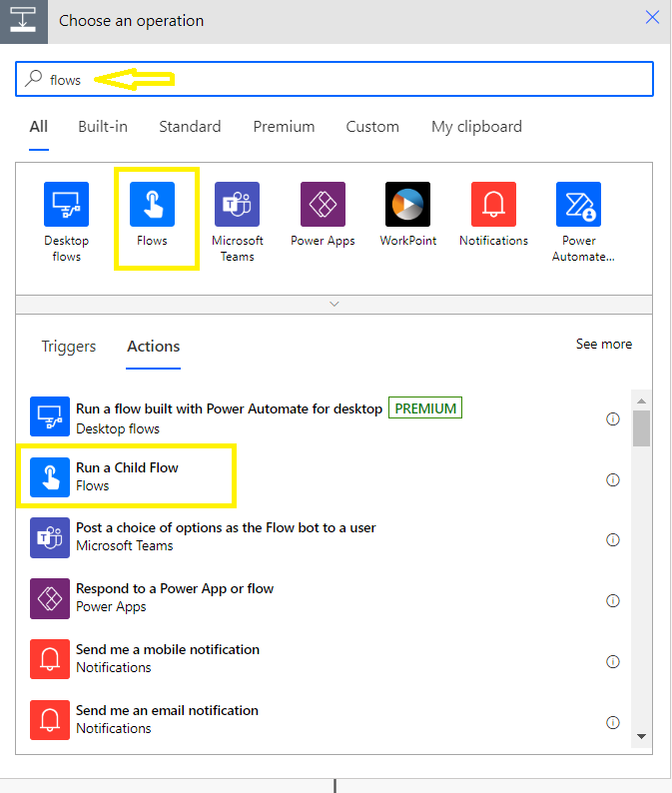
Task: Click the actions list scrollbar thumb
Action: click(x=641, y=428)
